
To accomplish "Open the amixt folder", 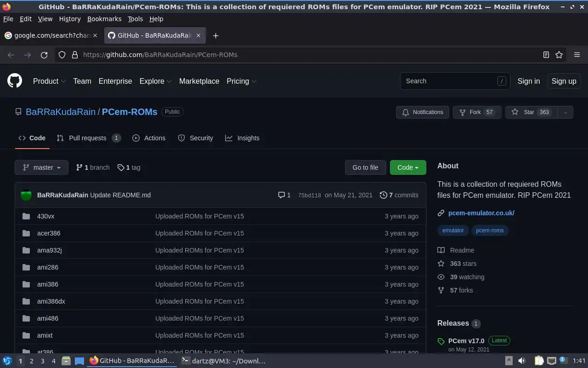I will 45,335.
